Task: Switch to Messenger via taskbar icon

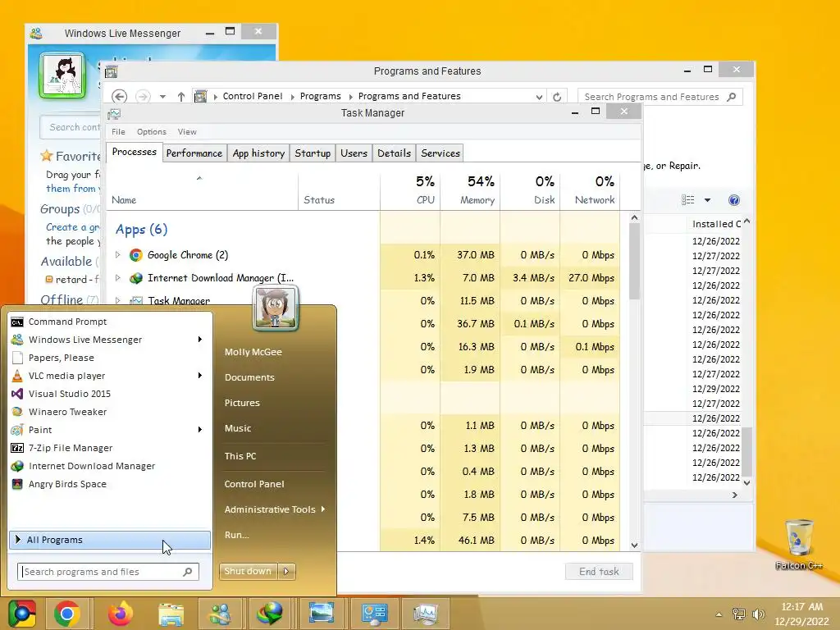Action: pyautogui.click(x=220, y=614)
